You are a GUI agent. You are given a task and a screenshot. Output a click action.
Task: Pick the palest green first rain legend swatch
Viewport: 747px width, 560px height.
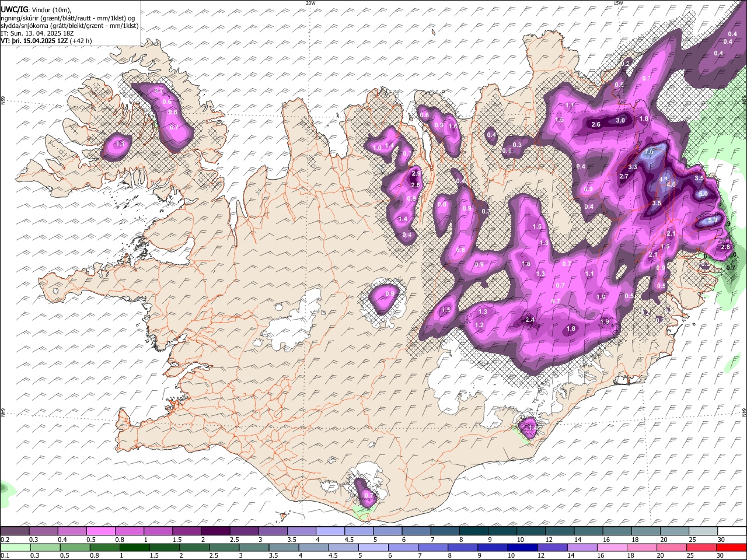coord(15,548)
